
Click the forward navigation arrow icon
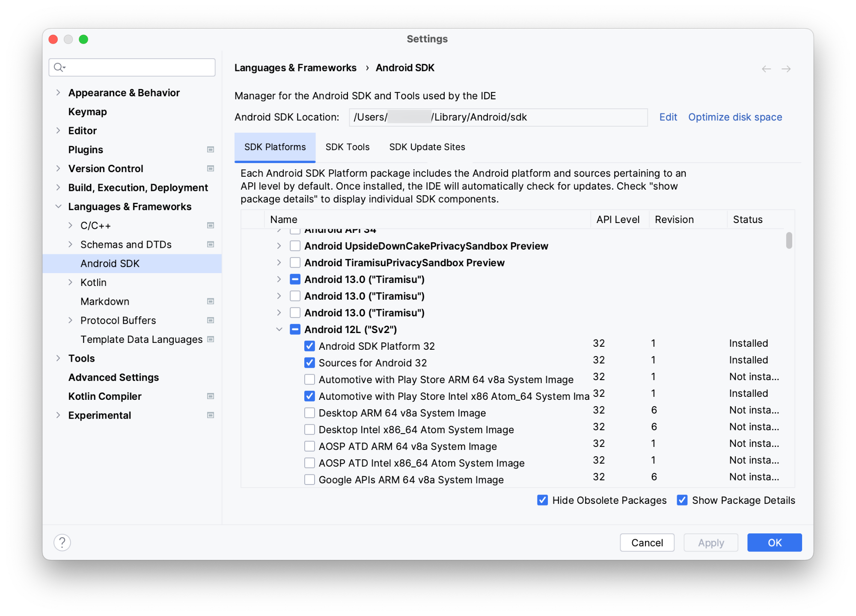pos(786,68)
